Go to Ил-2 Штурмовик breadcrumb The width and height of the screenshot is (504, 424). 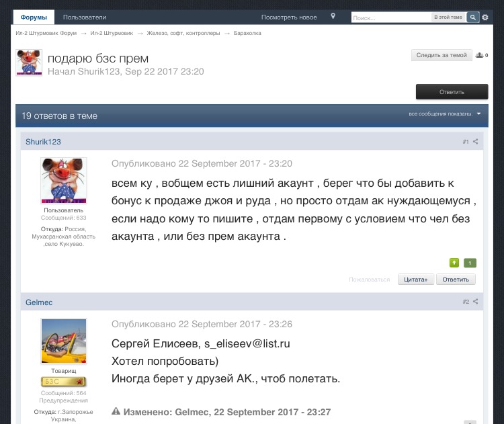point(112,33)
